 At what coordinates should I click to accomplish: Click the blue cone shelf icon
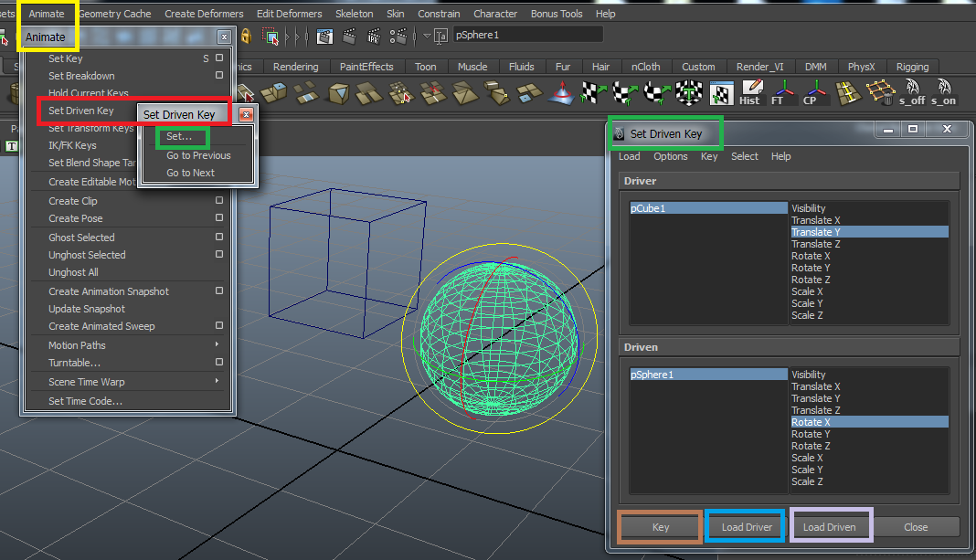tap(564, 92)
